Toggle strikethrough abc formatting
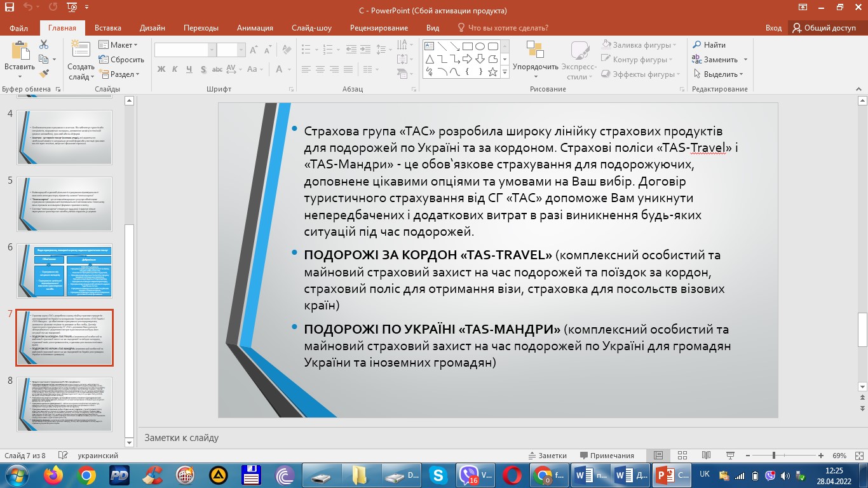868x488 pixels. [x=218, y=69]
